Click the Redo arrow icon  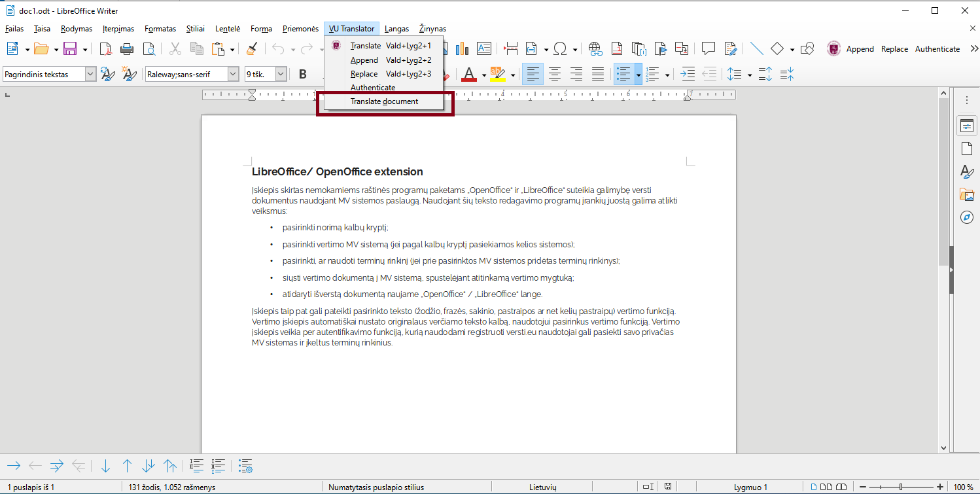point(306,48)
